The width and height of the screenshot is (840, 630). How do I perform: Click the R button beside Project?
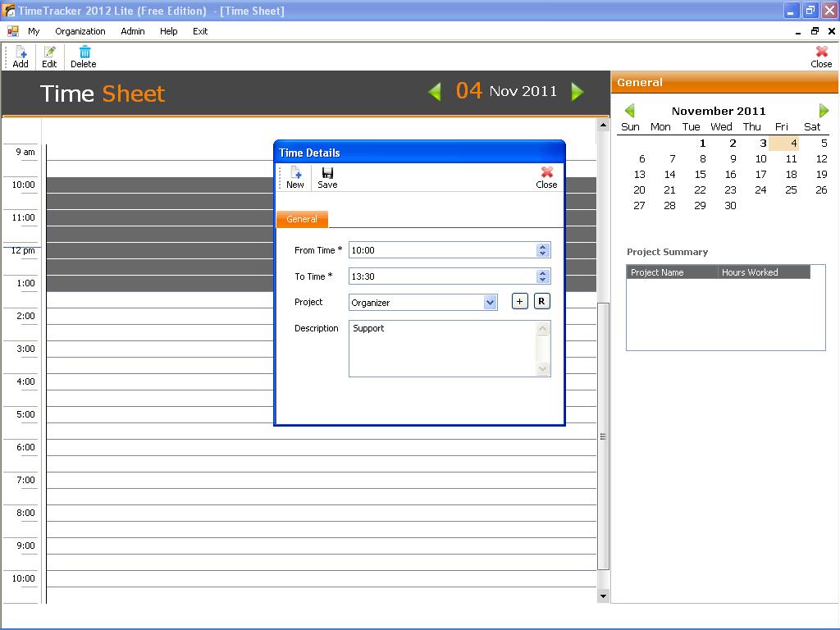(541, 302)
